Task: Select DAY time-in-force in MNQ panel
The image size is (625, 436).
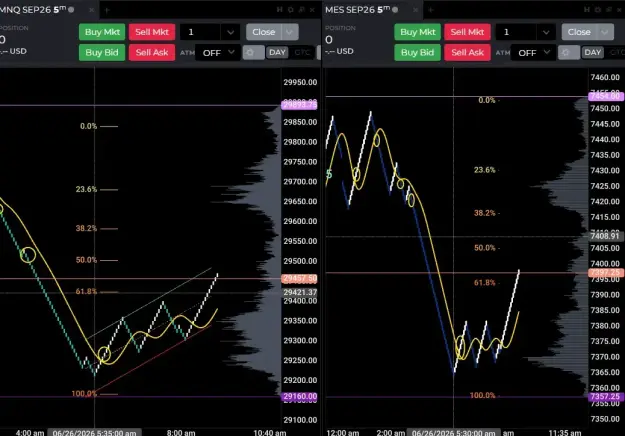Action: (277, 53)
